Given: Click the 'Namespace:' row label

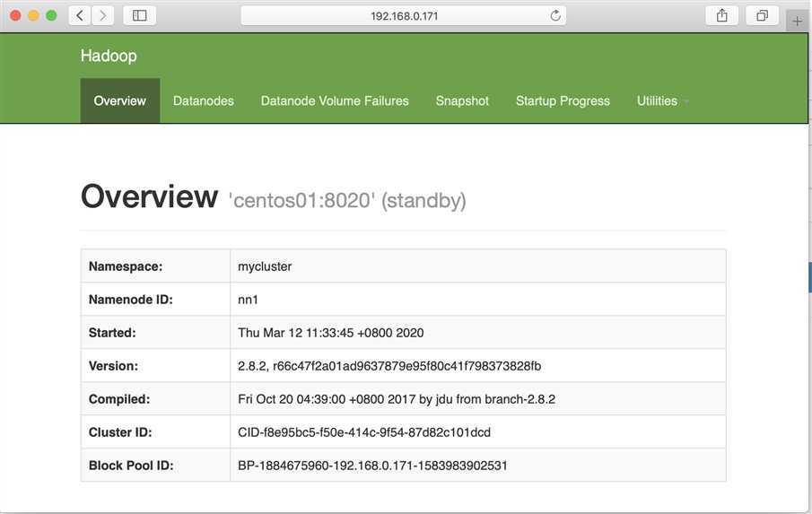Looking at the screenshot, I should [126, 266].
